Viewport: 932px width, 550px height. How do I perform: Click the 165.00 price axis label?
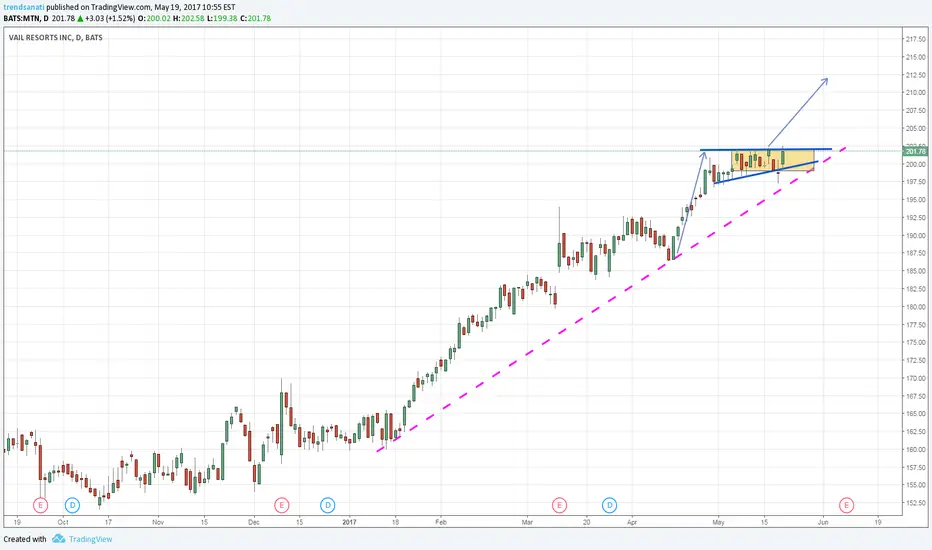tap(915, 414)
